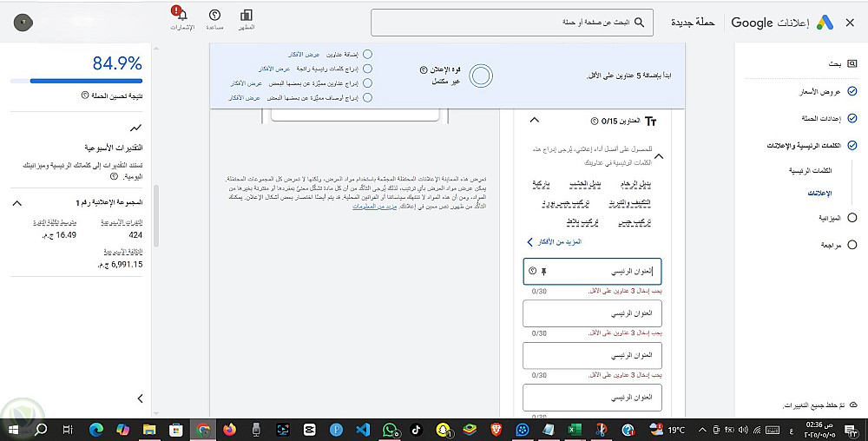868x441 pixels.
Task: Focus the top search page or campaign box
Action: (512, 23)
